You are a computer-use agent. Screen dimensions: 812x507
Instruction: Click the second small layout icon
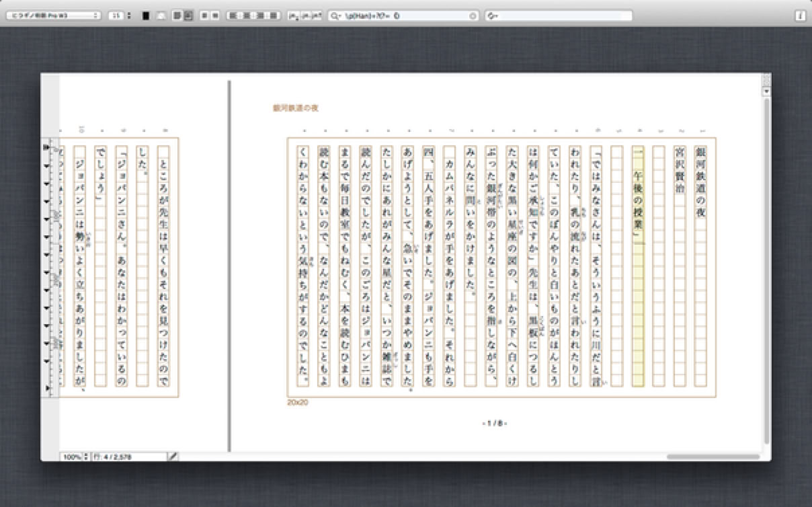click(215, 15)
